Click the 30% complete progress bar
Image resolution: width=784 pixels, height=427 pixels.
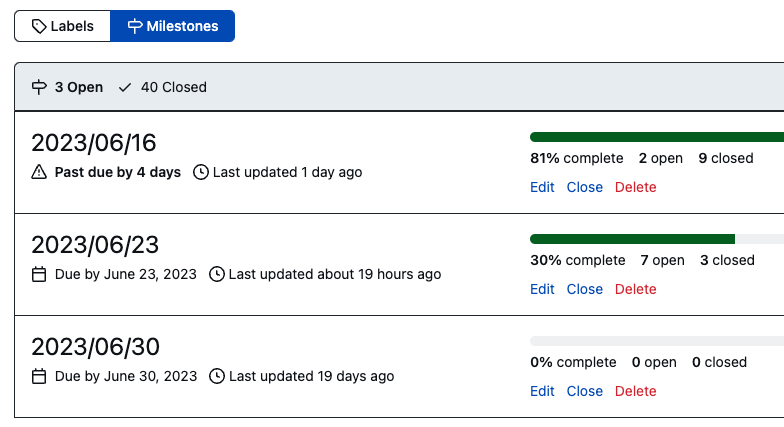pos(657,239)
